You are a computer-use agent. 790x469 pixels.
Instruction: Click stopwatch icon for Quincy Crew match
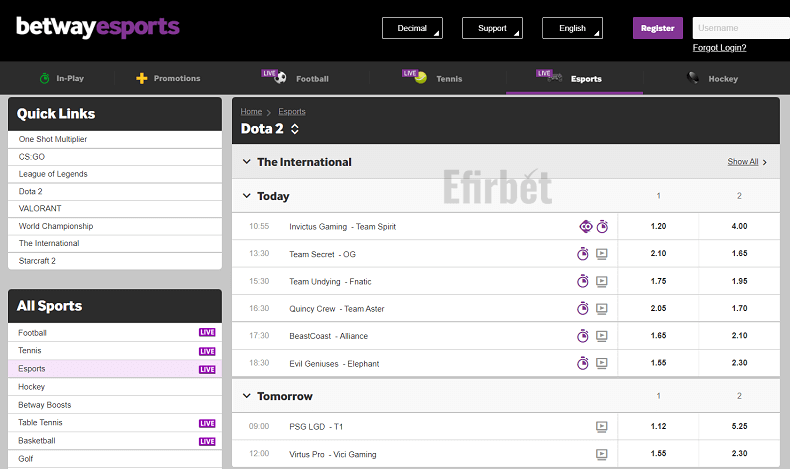[582, 308]
